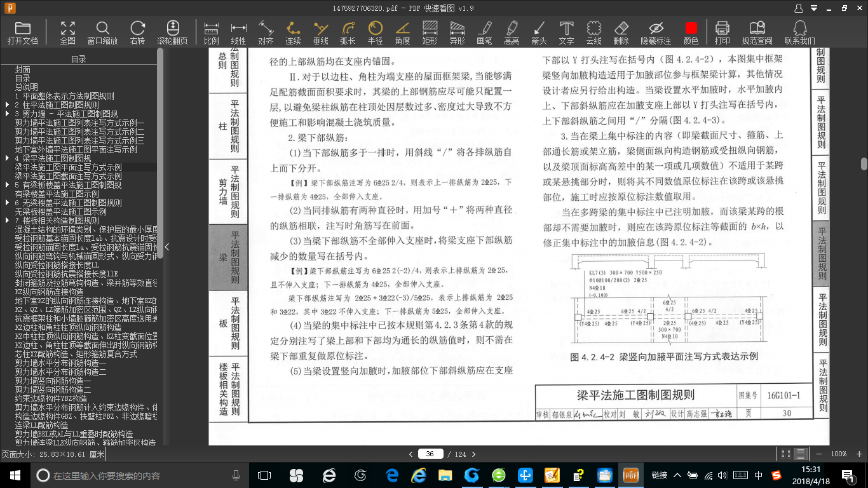Open File Explorer from taskbar
This screenshot has height=488, width=868.
pyautogui.click(x=445, y=475)
